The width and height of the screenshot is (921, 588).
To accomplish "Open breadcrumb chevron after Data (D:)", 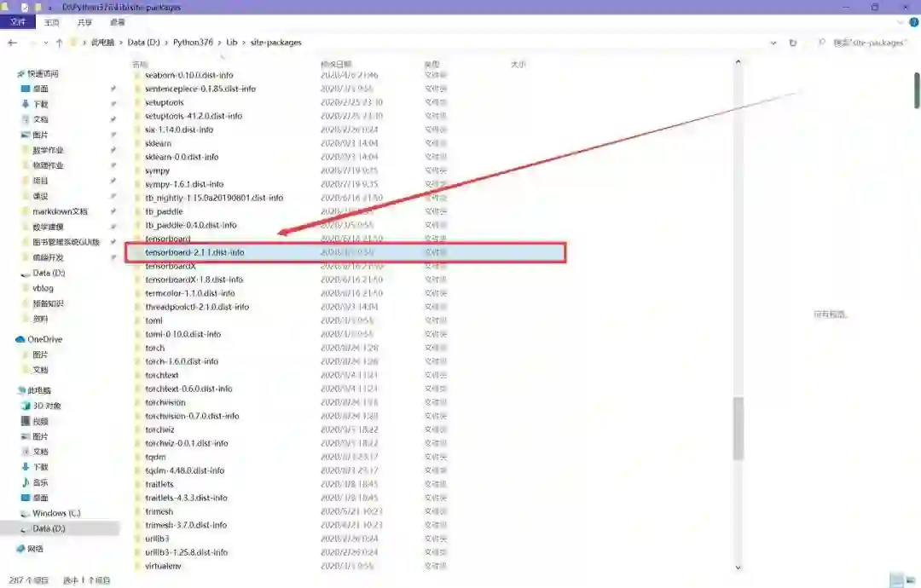I will 166,43.
